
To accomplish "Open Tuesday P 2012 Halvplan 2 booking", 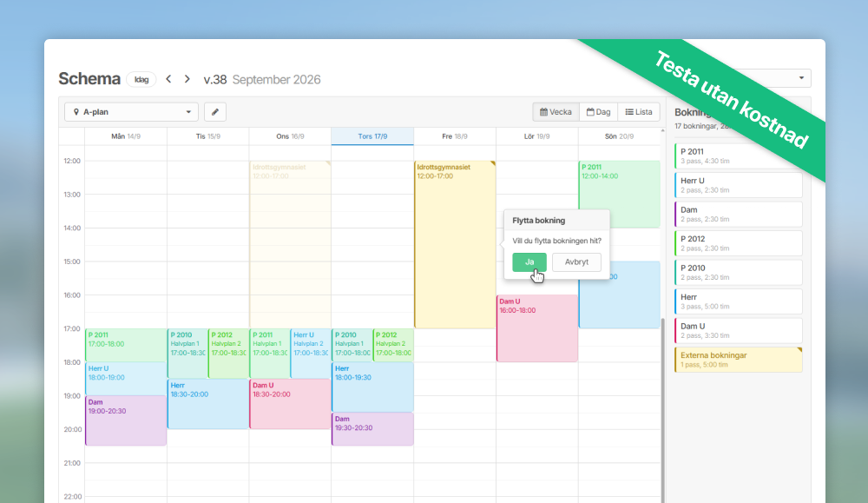I will click(228, 354).
